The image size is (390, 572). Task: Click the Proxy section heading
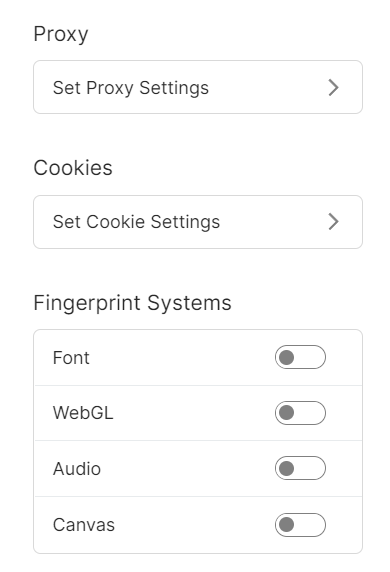click(x=61, y=35)
